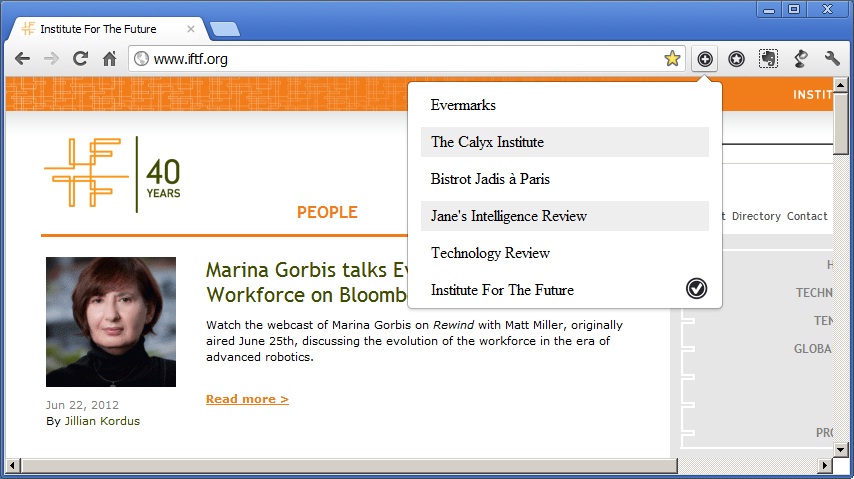Open the desk lamp extension icon
This screenshot has width=854, height=479.
pos(801,59)
